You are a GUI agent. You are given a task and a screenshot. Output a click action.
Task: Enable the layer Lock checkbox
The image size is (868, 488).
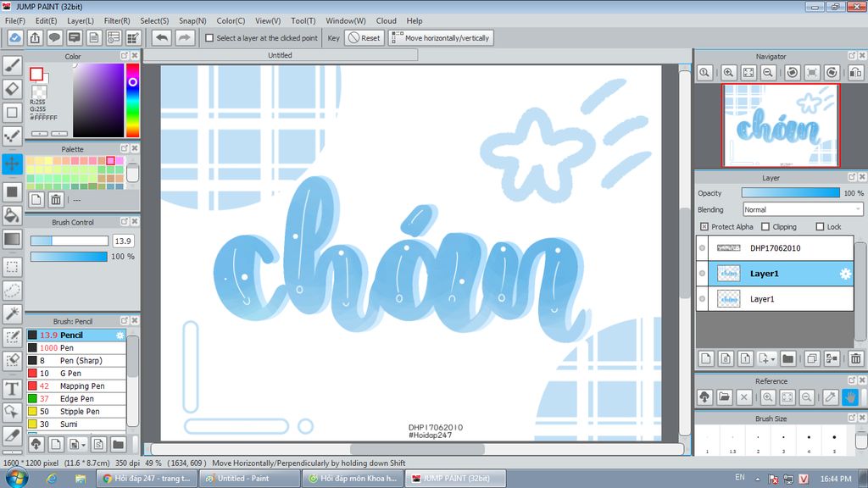coord(820,227)
